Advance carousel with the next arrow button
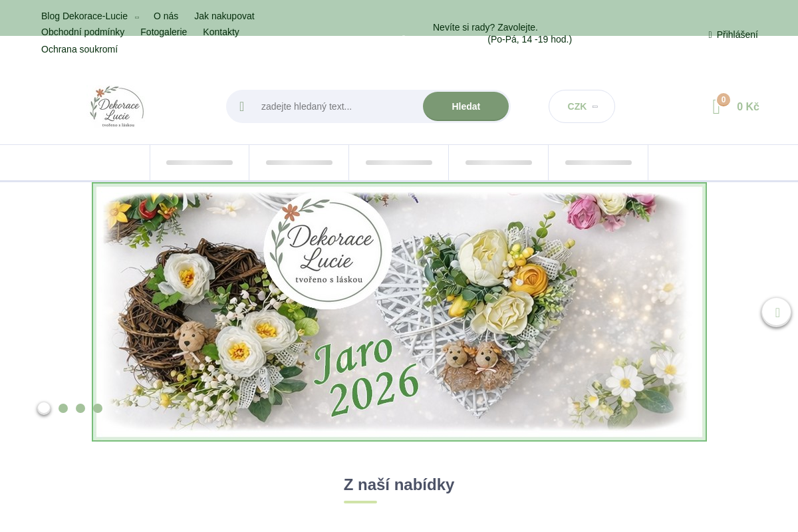 pyautogui.click(x=777, y=312)
